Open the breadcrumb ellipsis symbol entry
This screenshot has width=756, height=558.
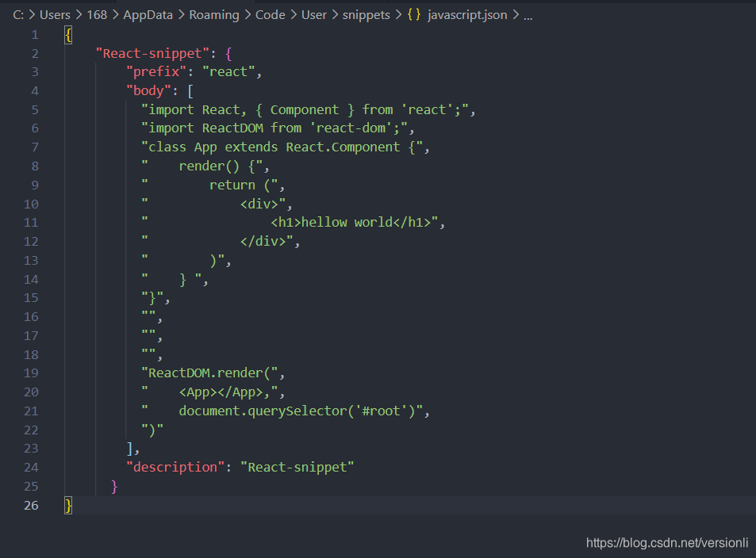[528, 16]
